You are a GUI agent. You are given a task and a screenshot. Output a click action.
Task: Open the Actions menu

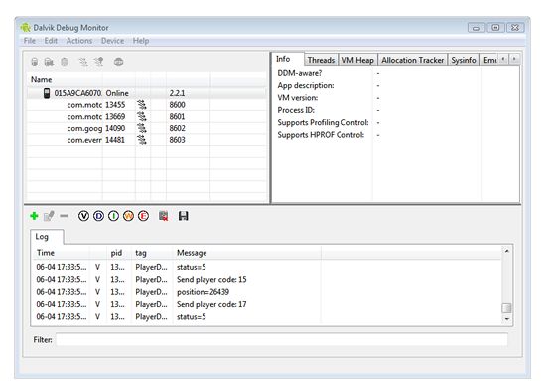(x=79, y=41)
